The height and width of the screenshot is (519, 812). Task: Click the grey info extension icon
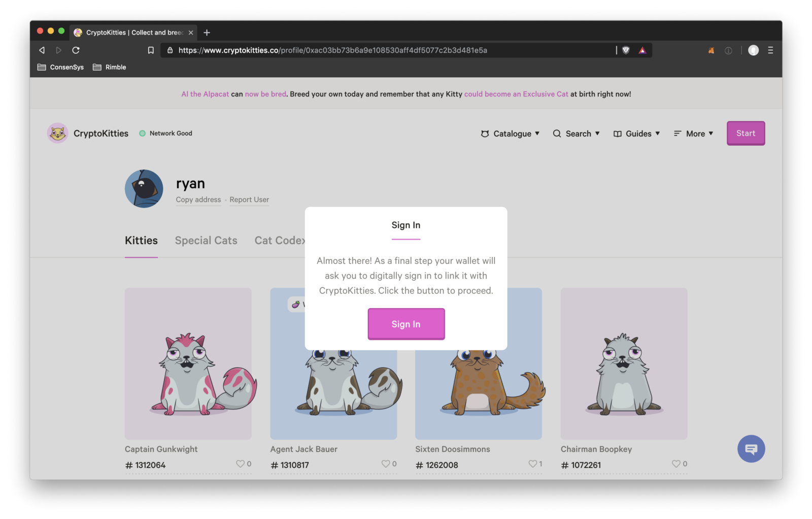coord(728,50)
